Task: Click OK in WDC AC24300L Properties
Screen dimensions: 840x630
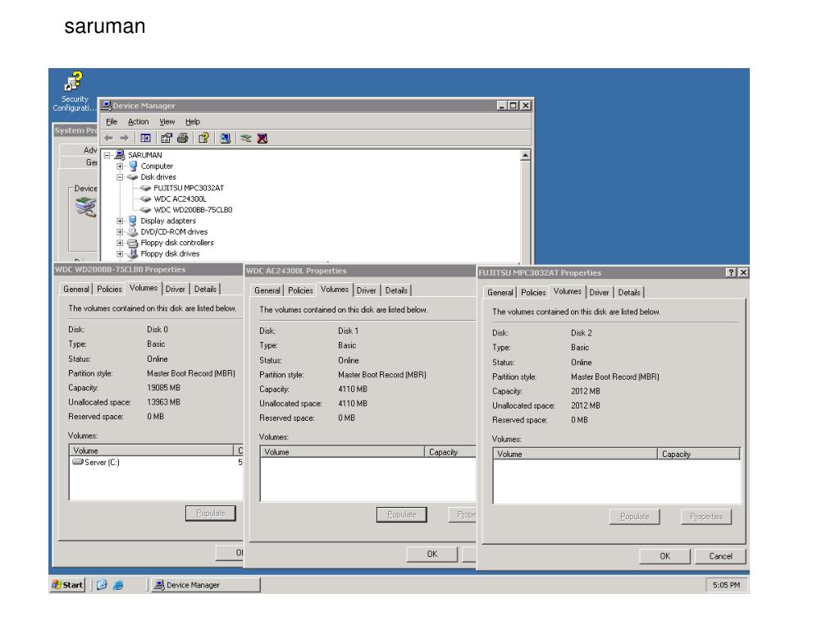Action: pyautogui.click(x=432, y=554)
